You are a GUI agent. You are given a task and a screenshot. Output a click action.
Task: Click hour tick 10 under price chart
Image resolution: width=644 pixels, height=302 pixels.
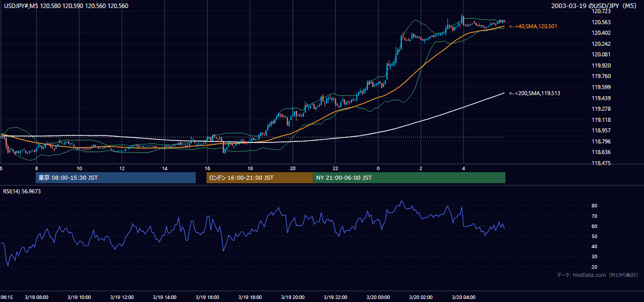pos(79,168)
